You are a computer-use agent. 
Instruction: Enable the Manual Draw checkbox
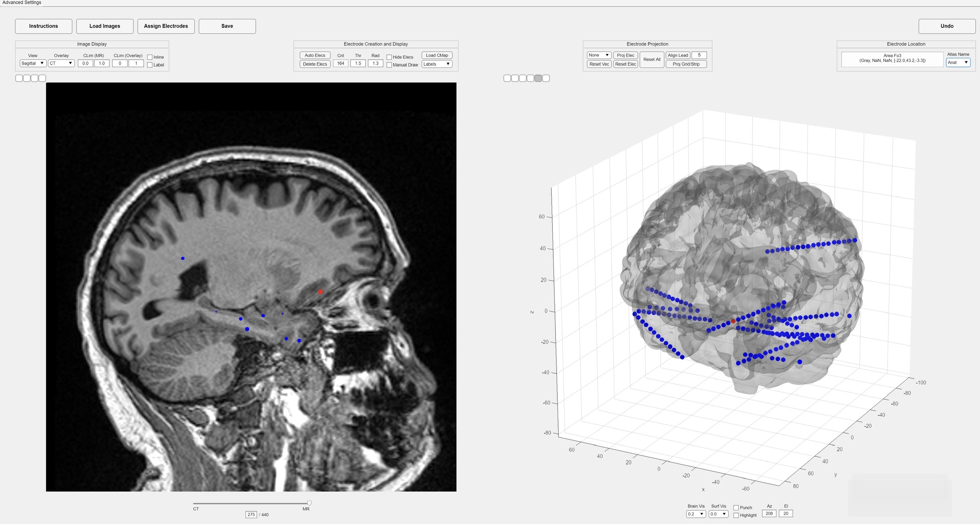389,65
